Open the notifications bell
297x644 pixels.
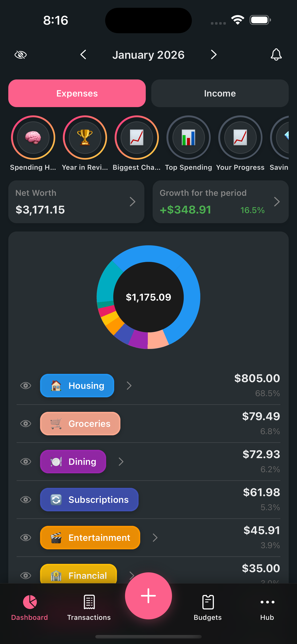pos(276,55)
